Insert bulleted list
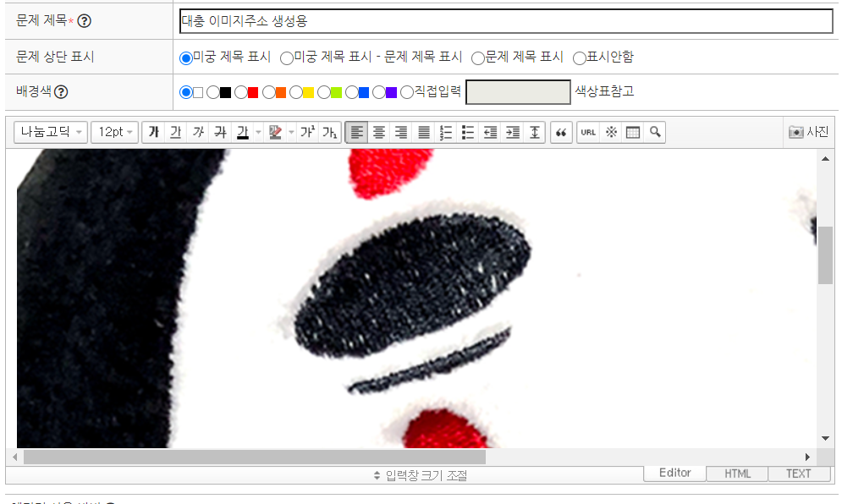 click(467, 132)
